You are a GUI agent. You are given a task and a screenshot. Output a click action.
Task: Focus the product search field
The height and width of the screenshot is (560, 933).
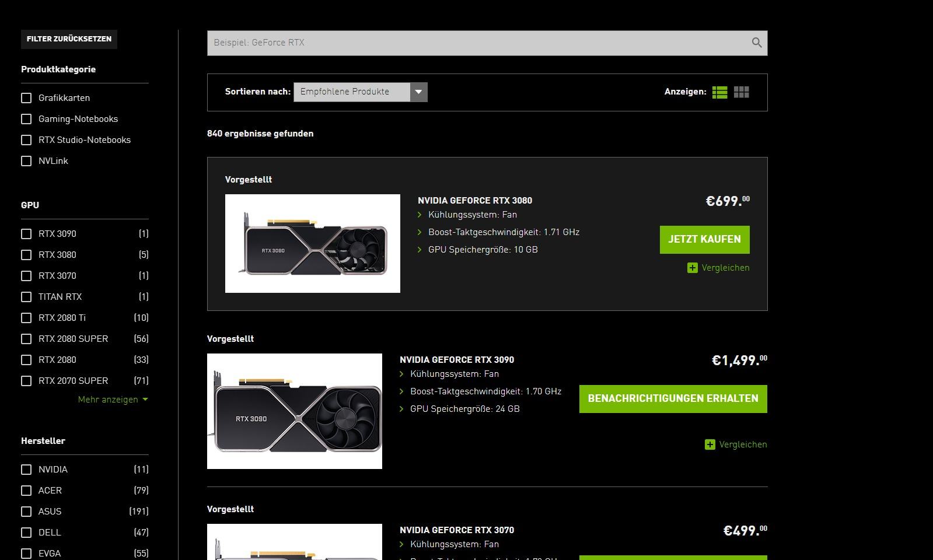pyautogui.click(x=478, y=43)
